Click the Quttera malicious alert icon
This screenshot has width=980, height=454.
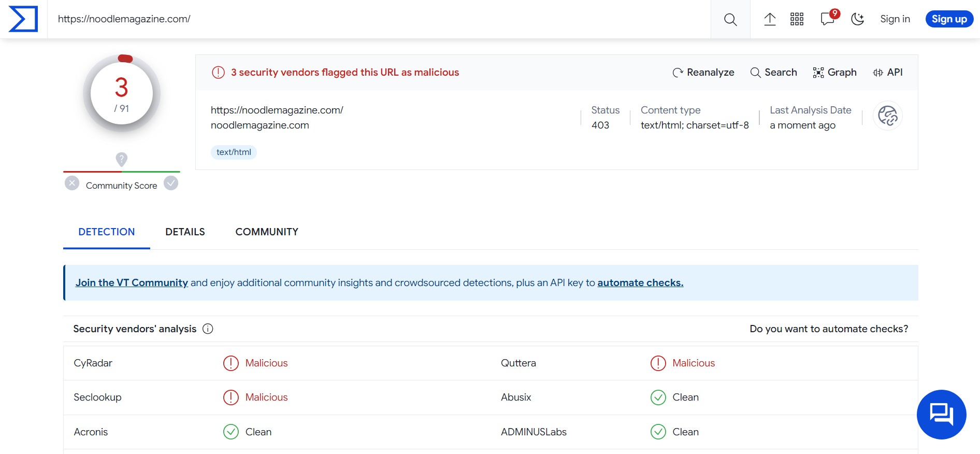coord(658,363)
